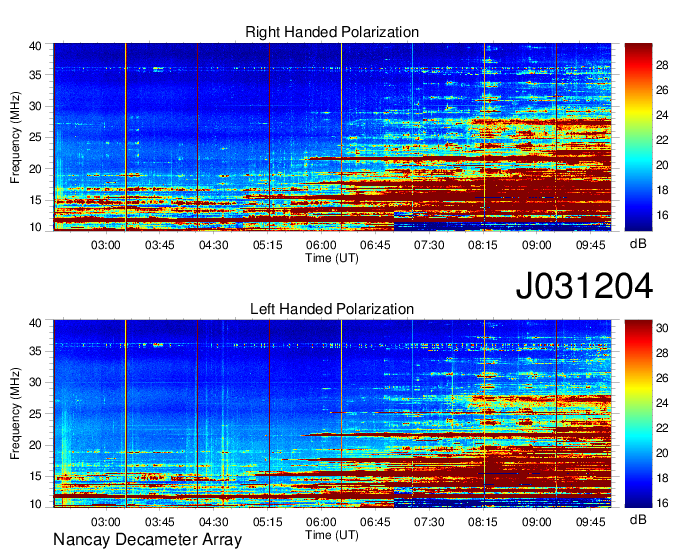Image resolution: width=680 pixels, height=552 pixels.
Task: Click the "16" label on Left Handed color bar
Action: (x=662, y=503)
